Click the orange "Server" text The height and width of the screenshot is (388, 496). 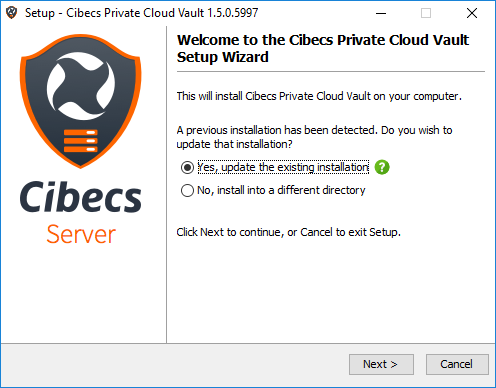(81, 234)
